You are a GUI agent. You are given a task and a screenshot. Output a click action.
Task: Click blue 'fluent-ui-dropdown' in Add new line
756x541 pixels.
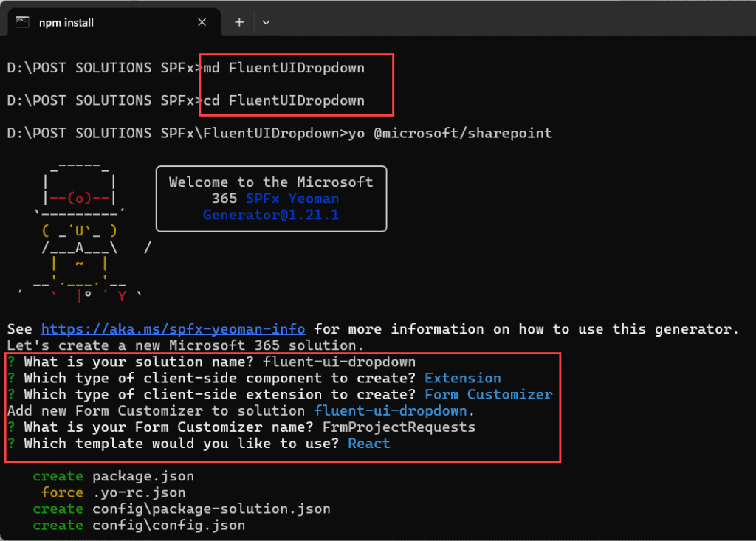pyautogui.click(x=390, y=411)
